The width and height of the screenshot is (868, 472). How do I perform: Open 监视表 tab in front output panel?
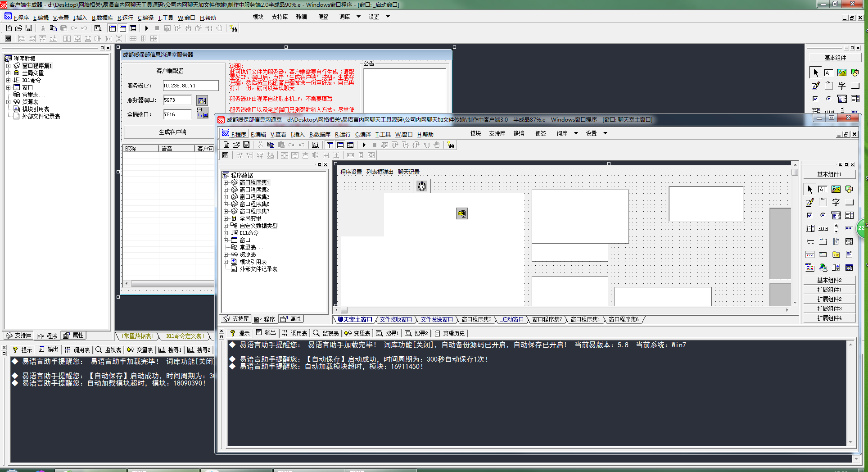(x=326, y=333)
